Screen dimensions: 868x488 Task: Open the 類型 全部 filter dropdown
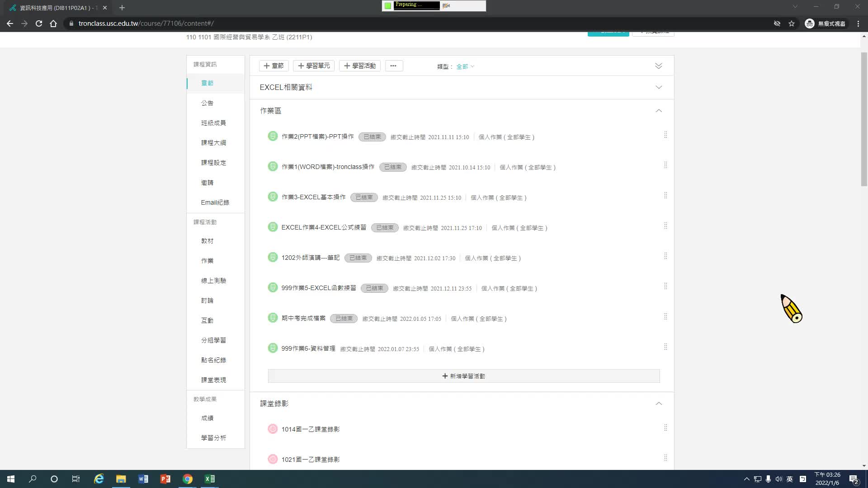pos(465,66)
